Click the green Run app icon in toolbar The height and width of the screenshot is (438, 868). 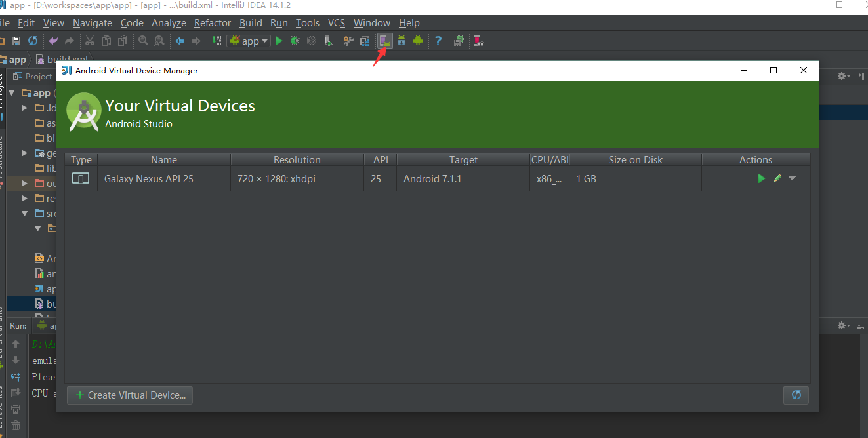pos(279,41)
